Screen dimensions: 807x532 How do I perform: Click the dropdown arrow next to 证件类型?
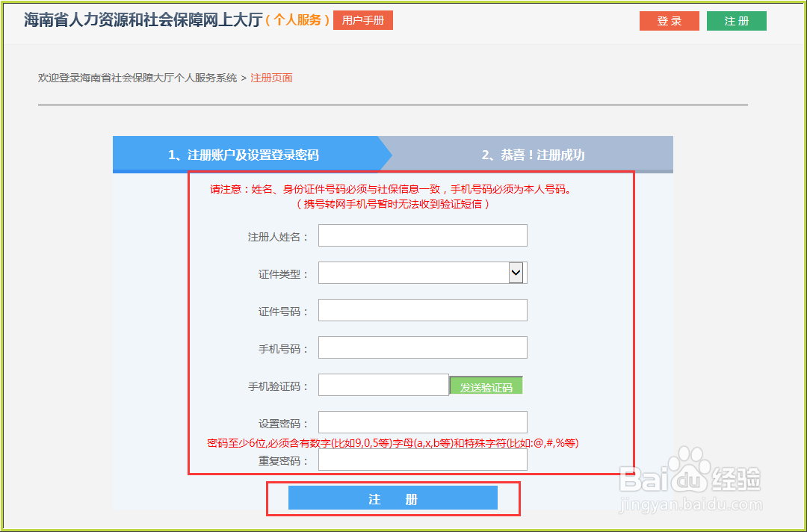tap(516, 272)
